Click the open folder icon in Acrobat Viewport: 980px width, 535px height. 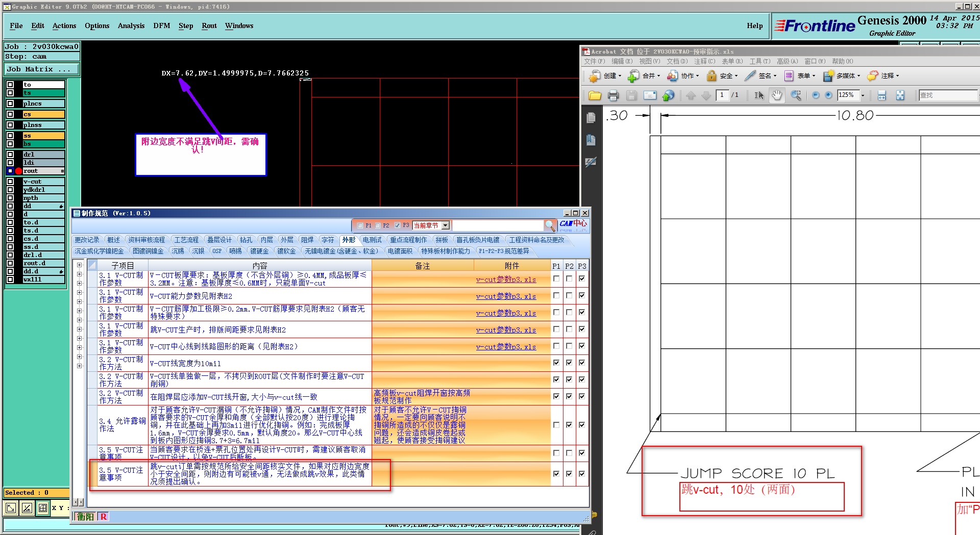tap(595, 95)
